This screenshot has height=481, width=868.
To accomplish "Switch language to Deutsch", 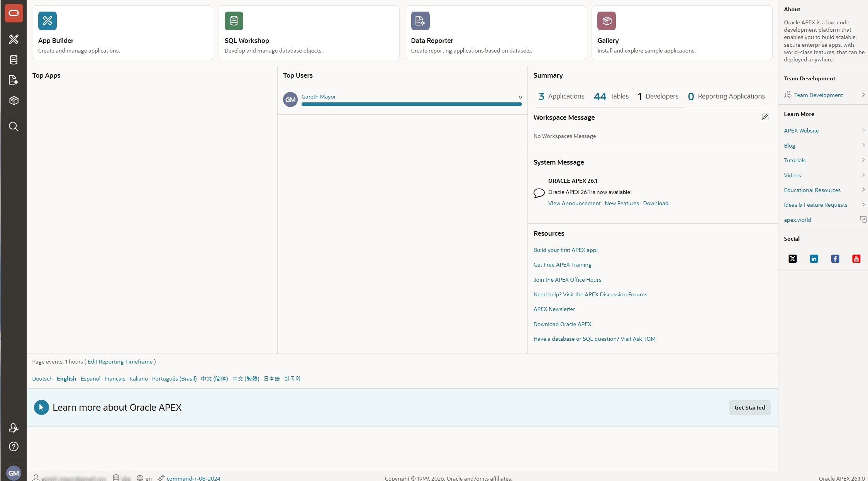I will tap(42, 379).
